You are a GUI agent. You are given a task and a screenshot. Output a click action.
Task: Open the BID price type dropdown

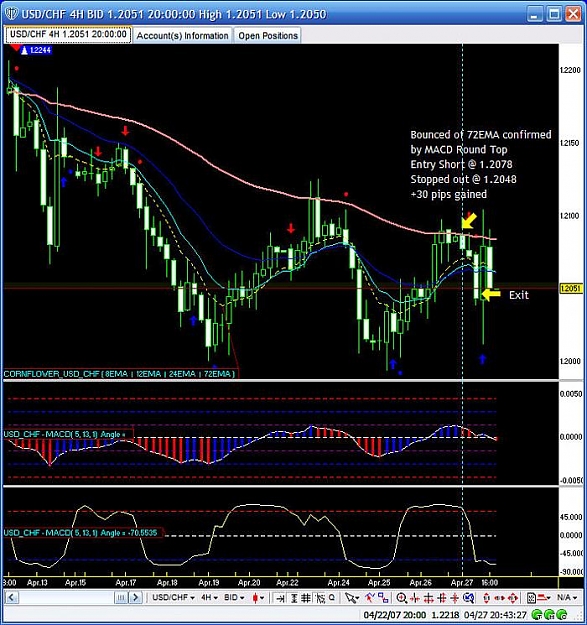[234, 597]
